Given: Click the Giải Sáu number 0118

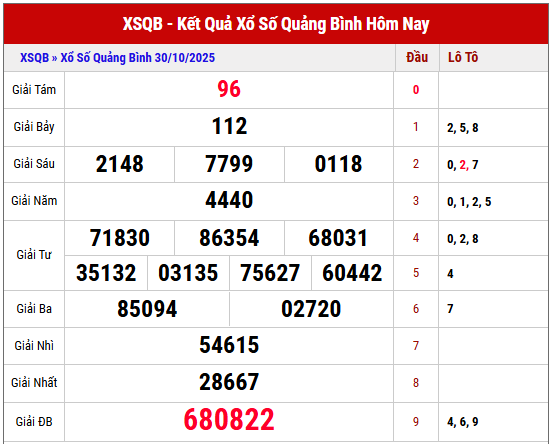Looking at the screenshot, I should 338,164.
